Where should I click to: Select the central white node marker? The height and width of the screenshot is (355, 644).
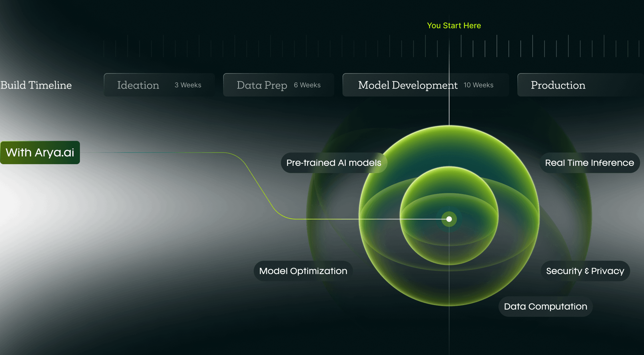point(449,219)
